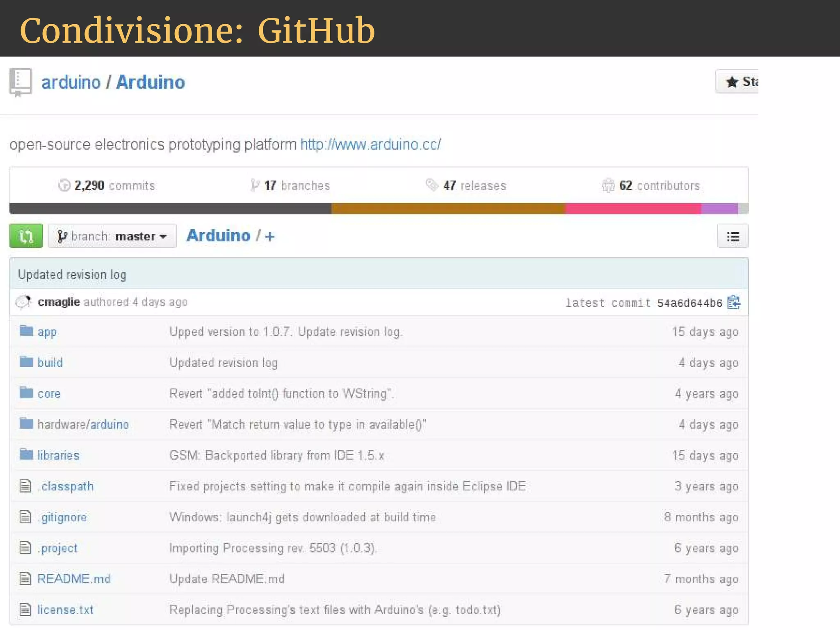
Task: Open 'Windows: launch4j gets downloaded' commit message
Action: [x=303, y=517]
